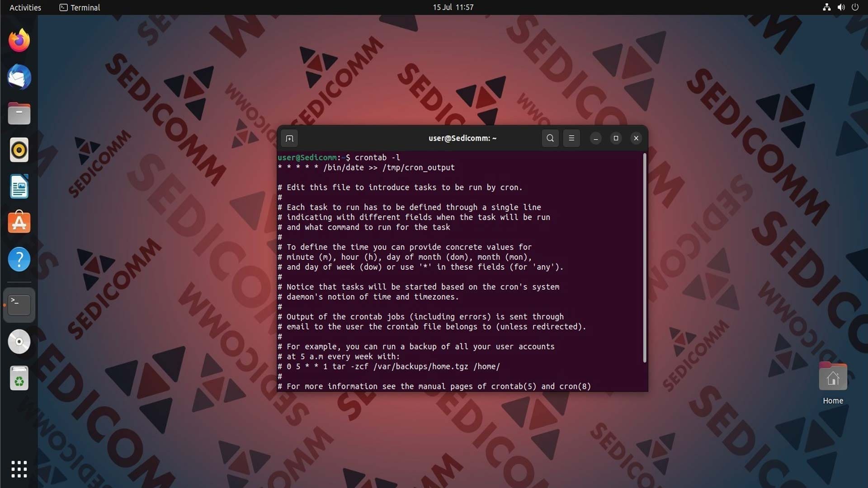Select the Terminal icon in the dock

coord(19,305)
